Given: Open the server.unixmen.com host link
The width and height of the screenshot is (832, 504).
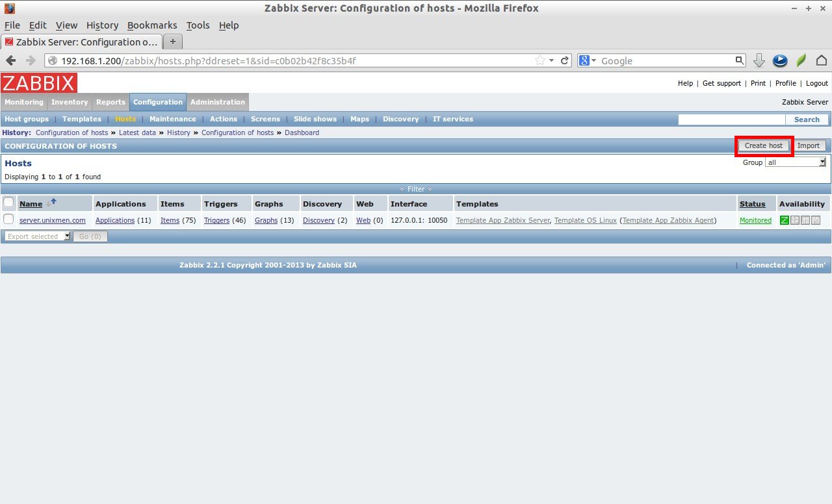Looking at the screenshot, I should 53,220.
